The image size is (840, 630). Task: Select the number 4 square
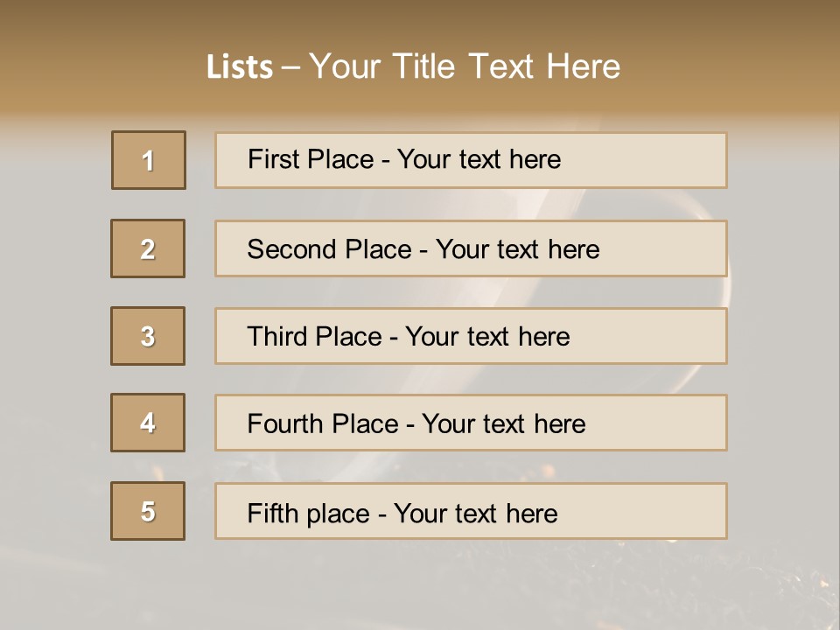(148, 423)
